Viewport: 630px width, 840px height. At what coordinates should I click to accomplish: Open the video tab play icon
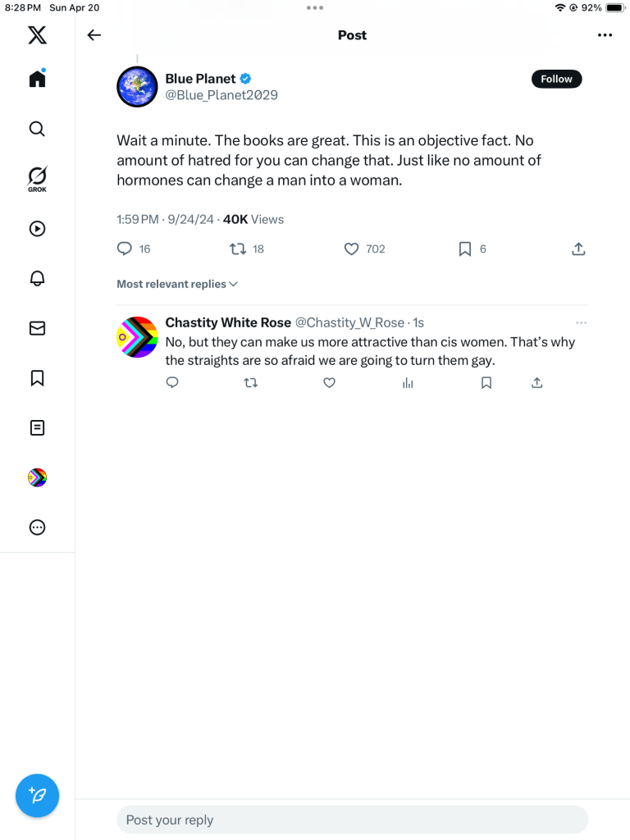click(37, 229)
